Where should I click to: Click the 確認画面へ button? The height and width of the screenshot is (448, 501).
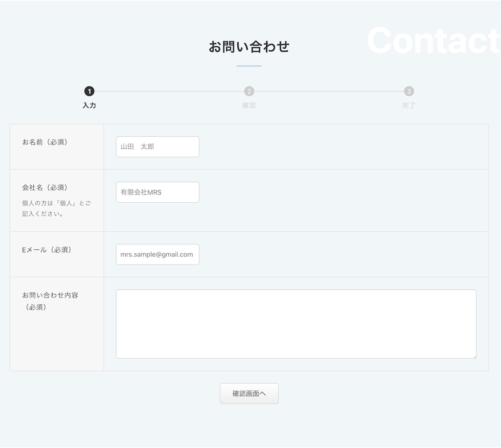coord(249,393)
